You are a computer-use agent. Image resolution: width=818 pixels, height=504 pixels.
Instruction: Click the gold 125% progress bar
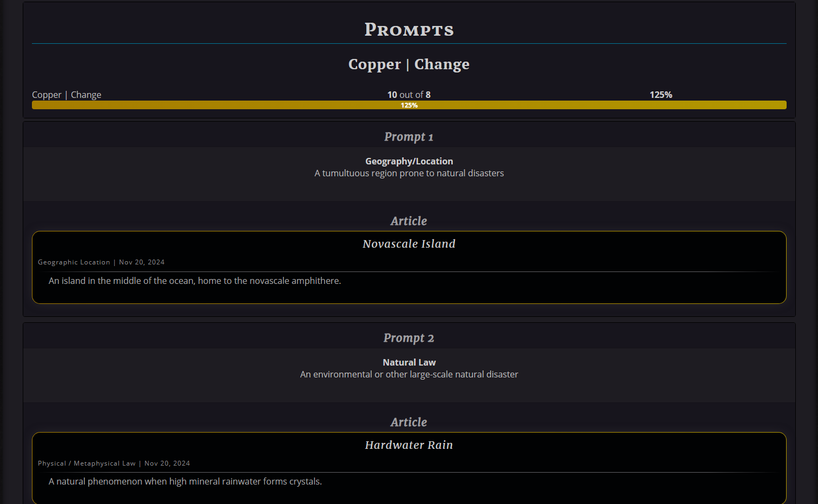pos(409,105)
